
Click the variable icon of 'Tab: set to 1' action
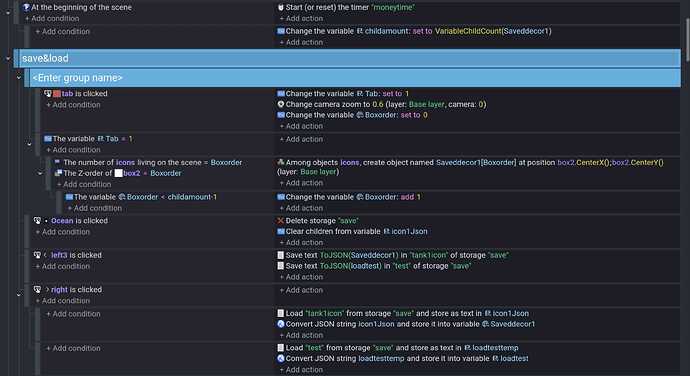click(281, 94)
